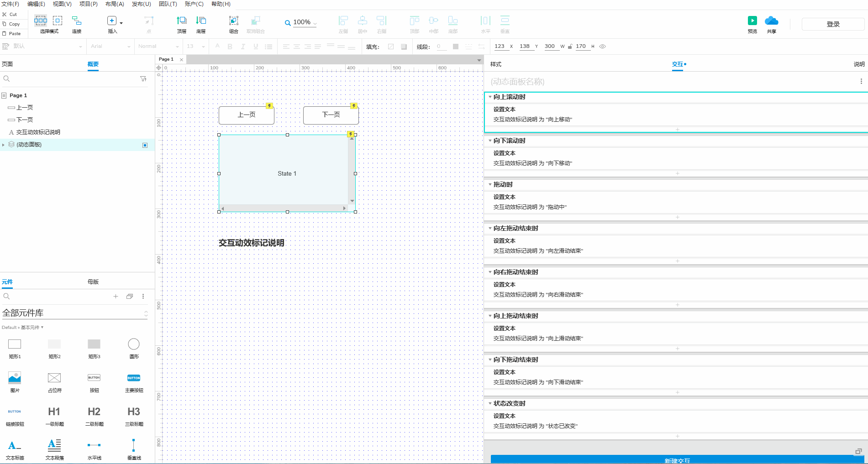Toggle the aspect ratio lock between W and H

pyautogui.click(x=570, y=47)
